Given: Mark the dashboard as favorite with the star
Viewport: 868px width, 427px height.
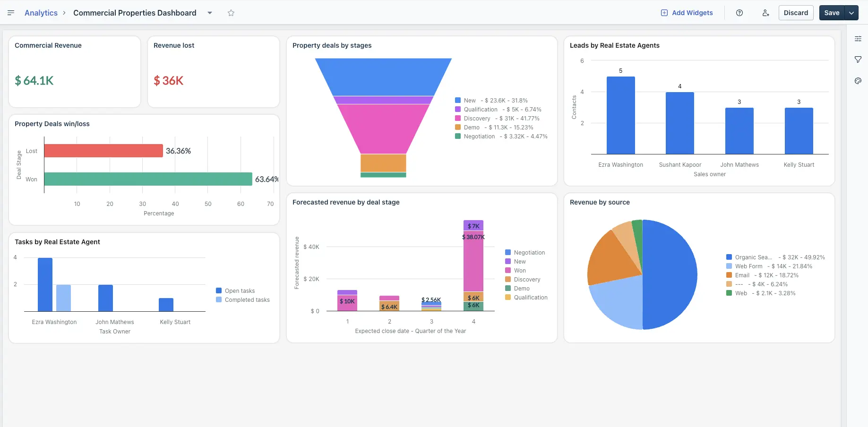Looking at the screenshot, I should (x=231, y=13).
